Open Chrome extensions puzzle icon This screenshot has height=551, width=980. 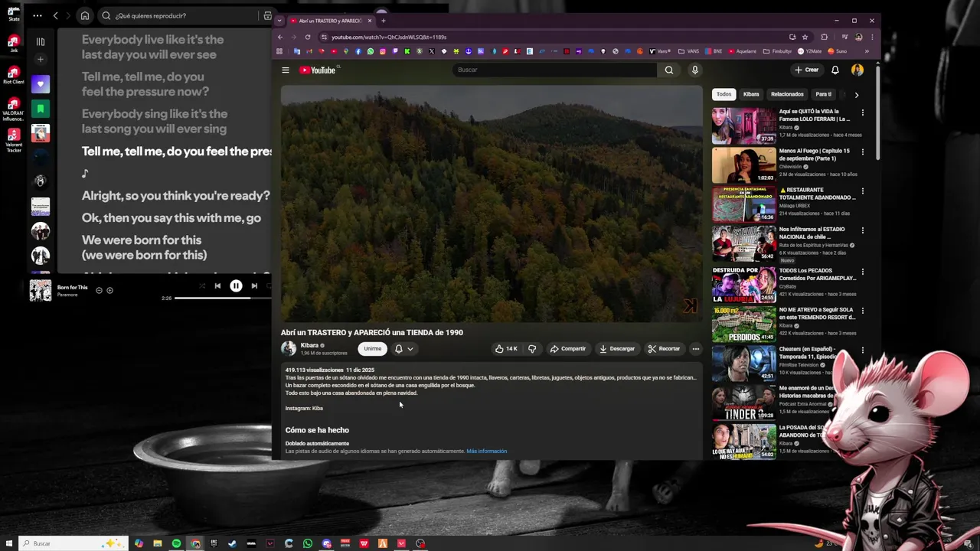tap(825, 37)
